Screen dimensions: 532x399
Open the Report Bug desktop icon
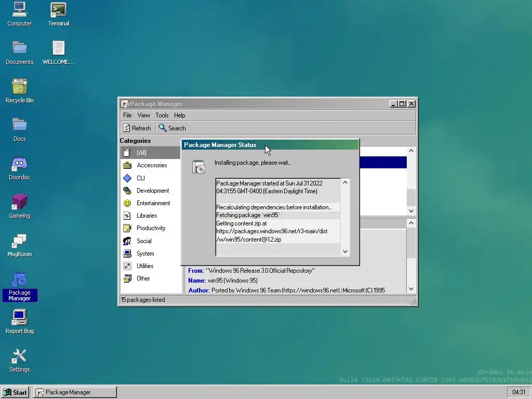(19, 322)
